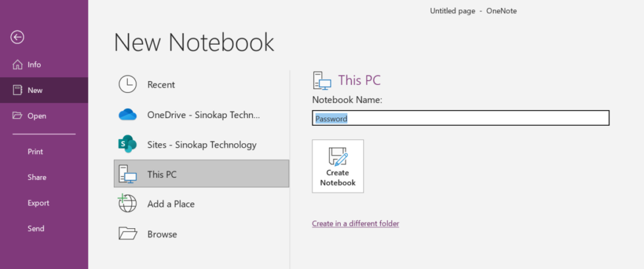Screen dimensions: 644x269
Task: Click Create in a different folder link
Action: (x=355, y=223)
